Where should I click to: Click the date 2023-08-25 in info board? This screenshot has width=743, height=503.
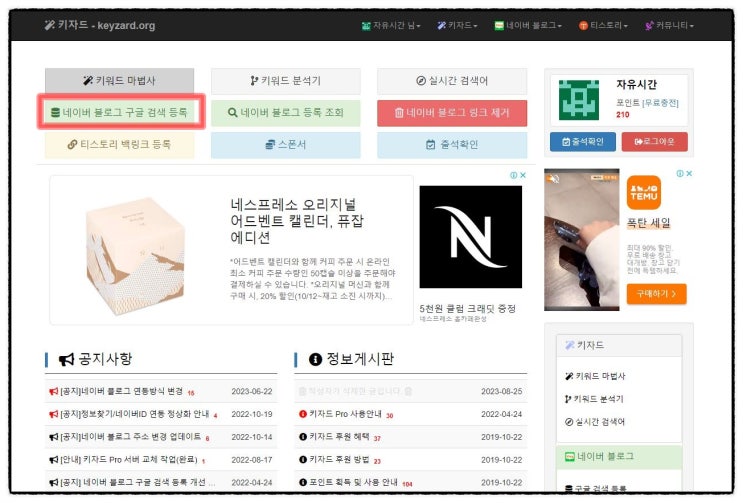(501, 391)
